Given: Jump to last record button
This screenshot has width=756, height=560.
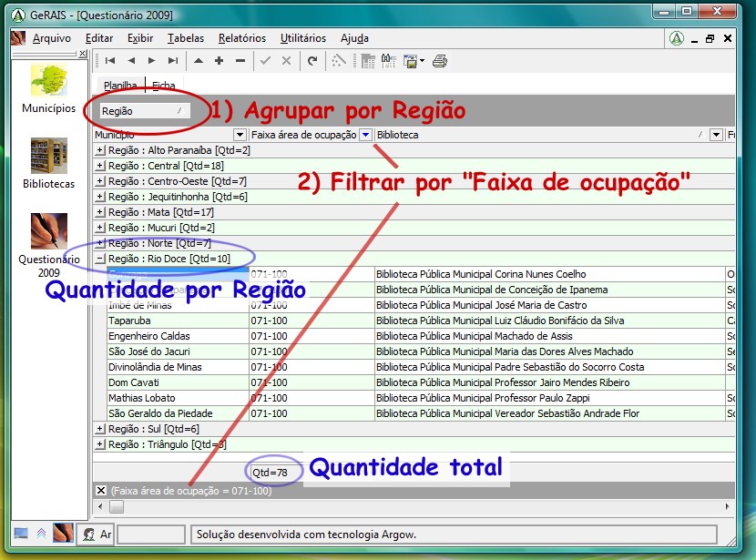Looking at the screenshot, I should tap(173, 61).
